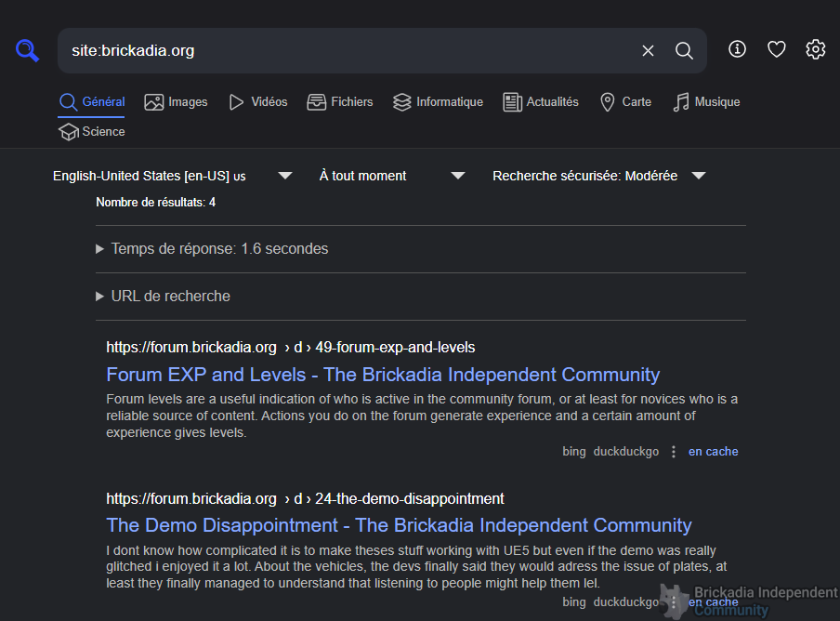This screenshot has width=840, height=621.
Task: Switch to the Vidéos tab
Action: [258, 102]
